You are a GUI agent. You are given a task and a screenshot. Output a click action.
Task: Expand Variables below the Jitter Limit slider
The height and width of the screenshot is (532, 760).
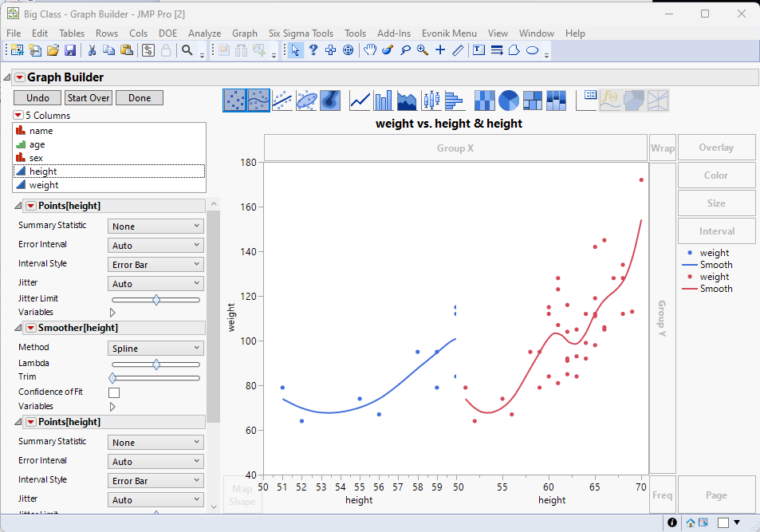click(112, 313)
